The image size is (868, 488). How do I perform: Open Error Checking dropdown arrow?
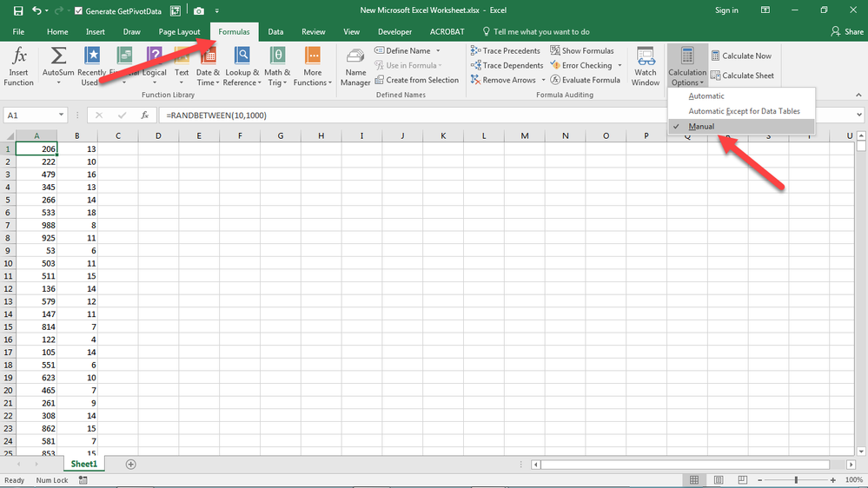(x=620, y=65)
